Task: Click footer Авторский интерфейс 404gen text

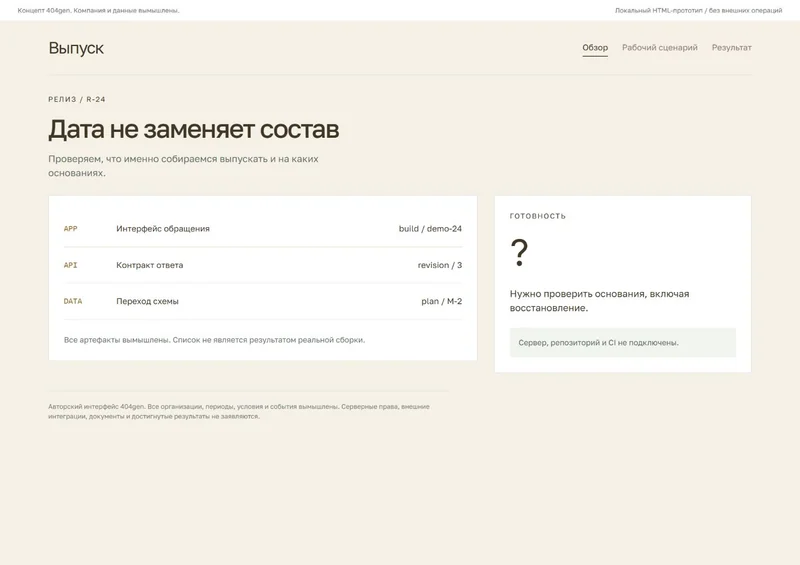Action: click(x=239, y=411)
